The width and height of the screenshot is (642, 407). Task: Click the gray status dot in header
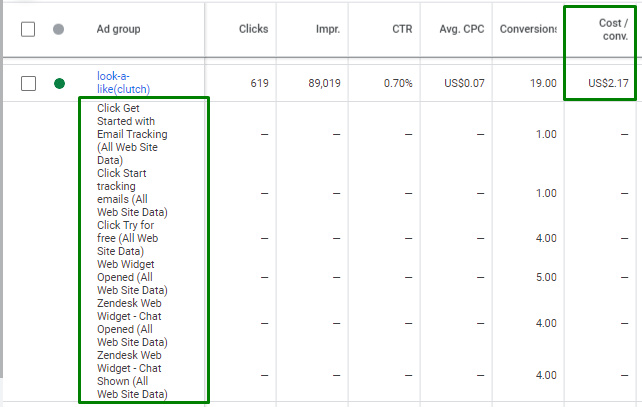click(x=58, y=29)
